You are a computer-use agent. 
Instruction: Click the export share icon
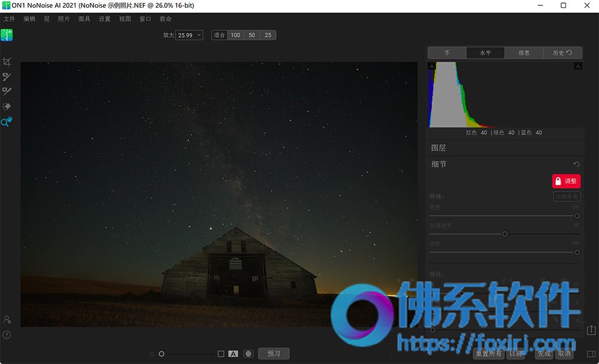point(591,330)
